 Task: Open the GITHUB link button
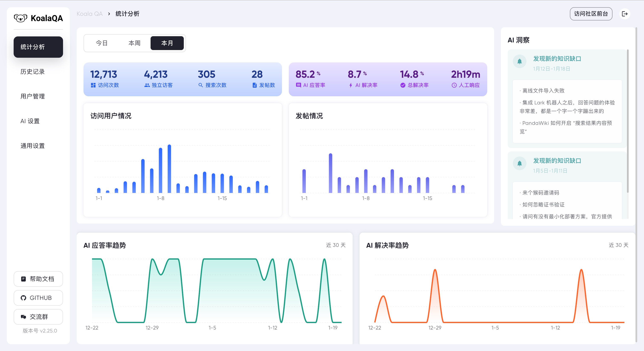(x=38, y=298)
